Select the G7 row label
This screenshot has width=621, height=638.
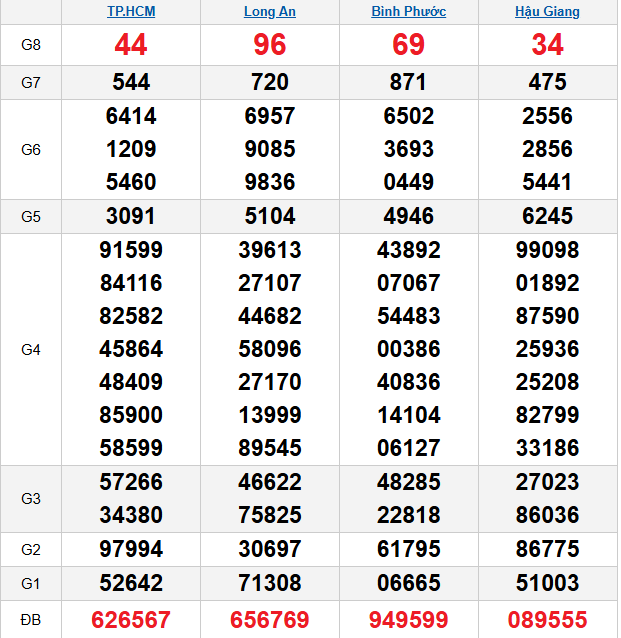point(31,82)
